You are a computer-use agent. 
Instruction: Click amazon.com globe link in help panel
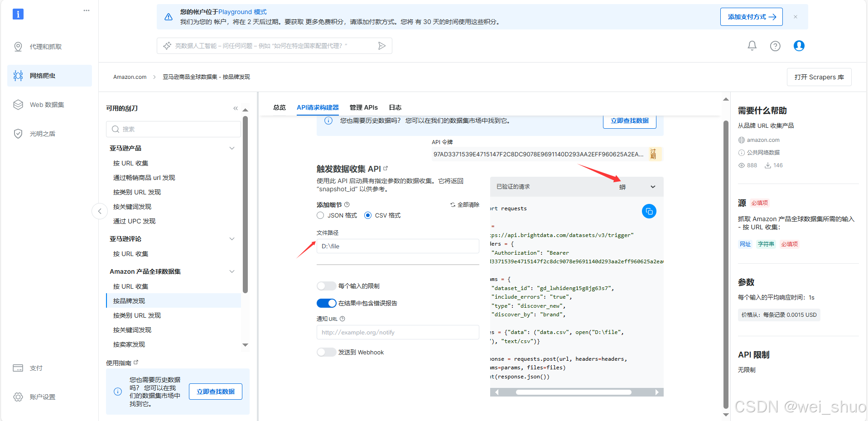[x=759, y=140]
